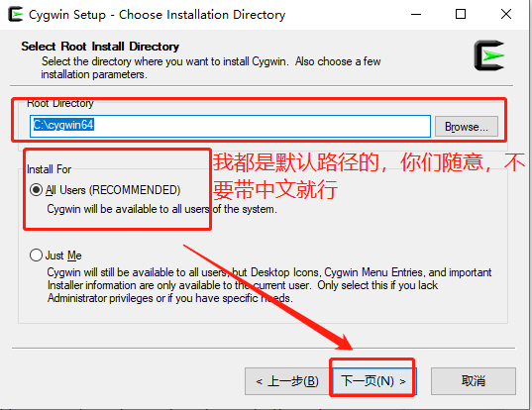Maximize the Cygwin Setup window
The width and height of the screenshot is (532, 410).
pos(461,14)
